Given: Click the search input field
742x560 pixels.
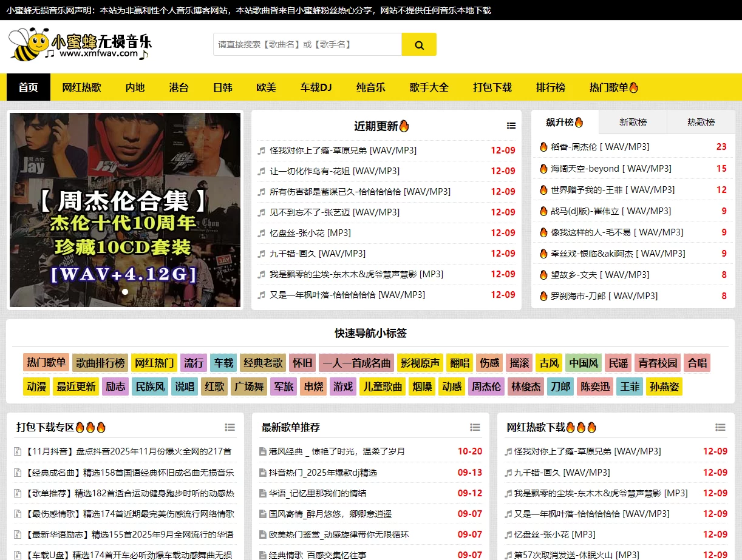Looking at the screenshot, I should 307,44.
